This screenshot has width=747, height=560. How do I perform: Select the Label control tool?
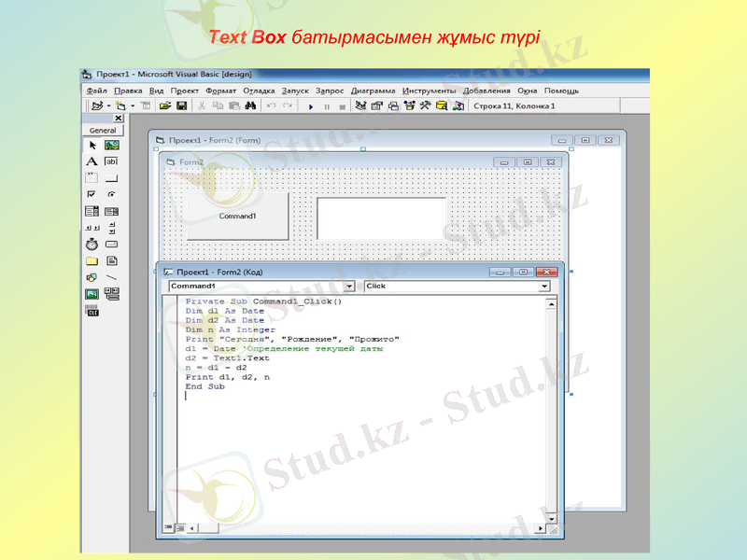(x=93, y=161)
